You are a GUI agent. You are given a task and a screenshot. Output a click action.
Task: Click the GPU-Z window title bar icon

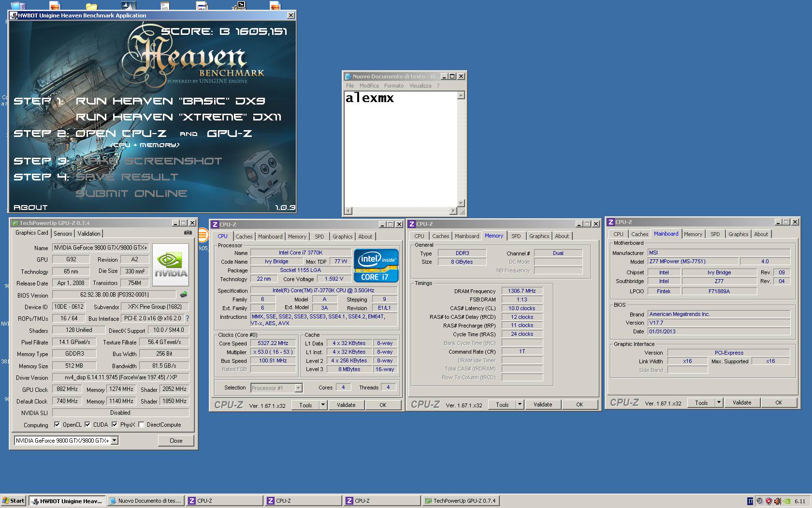pyautogui.click(x=15, y=223)
